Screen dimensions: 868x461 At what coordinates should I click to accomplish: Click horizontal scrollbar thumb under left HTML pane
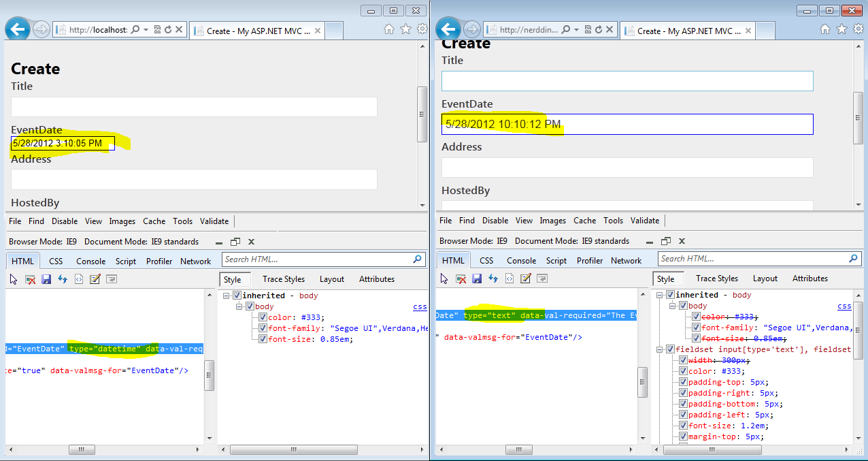[x=82, y=450]
